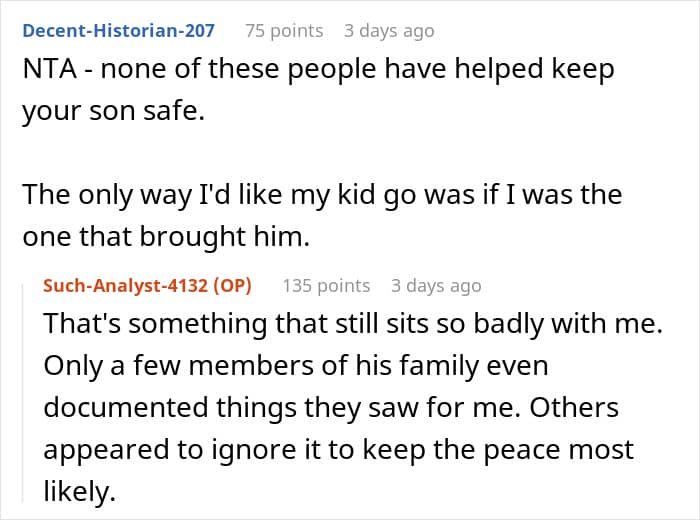Image resolution: width=700 pixels, height=520 pixels.
Task: Open Such-Analyst-4132's user profile
Action: coord(125,285)
